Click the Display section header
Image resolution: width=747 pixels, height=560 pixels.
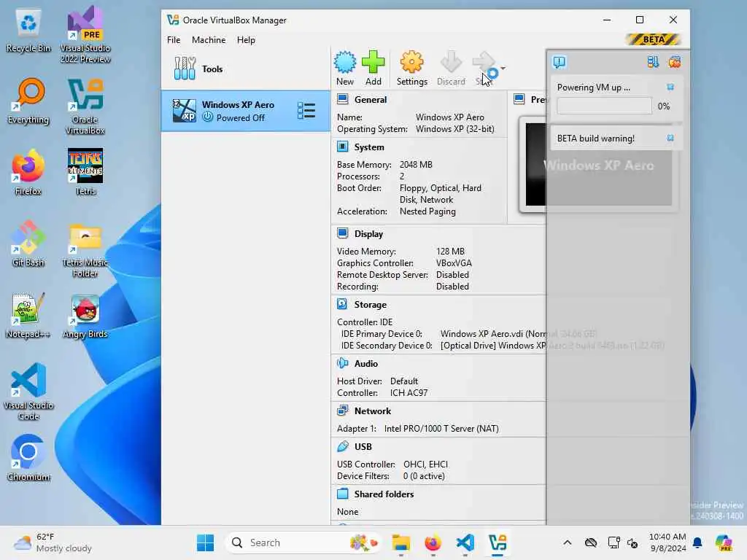[368, 234]
